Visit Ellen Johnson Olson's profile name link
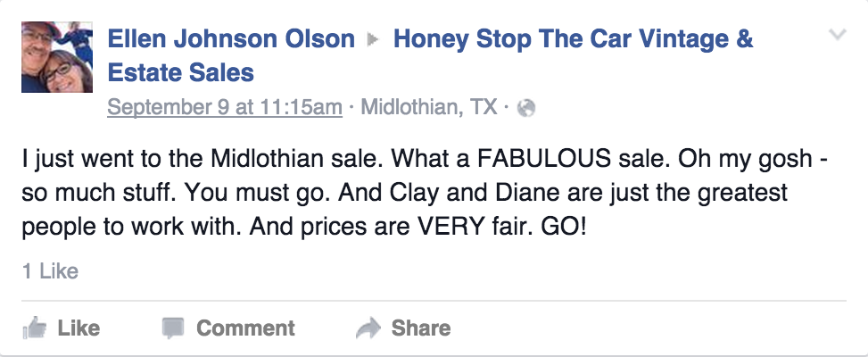 point(230,39)
